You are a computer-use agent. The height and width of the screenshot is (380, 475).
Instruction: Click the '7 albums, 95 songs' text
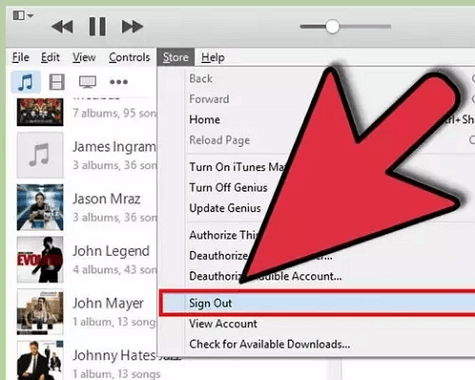(115, 113)
